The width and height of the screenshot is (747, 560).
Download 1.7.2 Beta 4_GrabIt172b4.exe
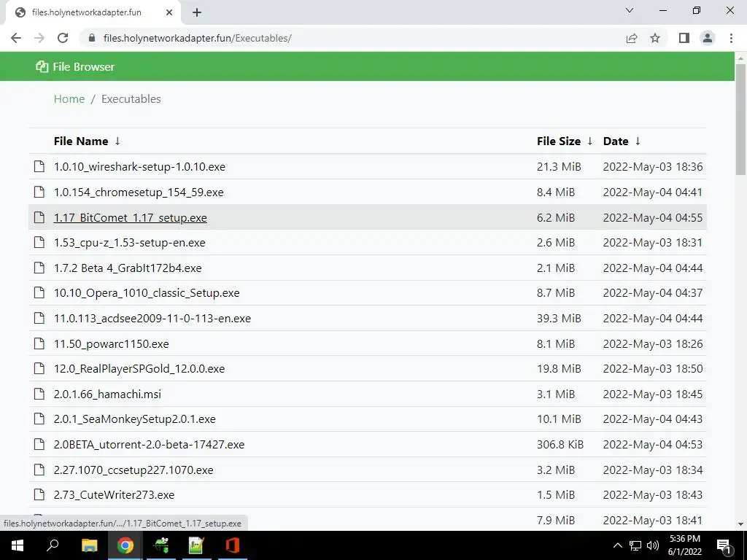tap(128, 268)
